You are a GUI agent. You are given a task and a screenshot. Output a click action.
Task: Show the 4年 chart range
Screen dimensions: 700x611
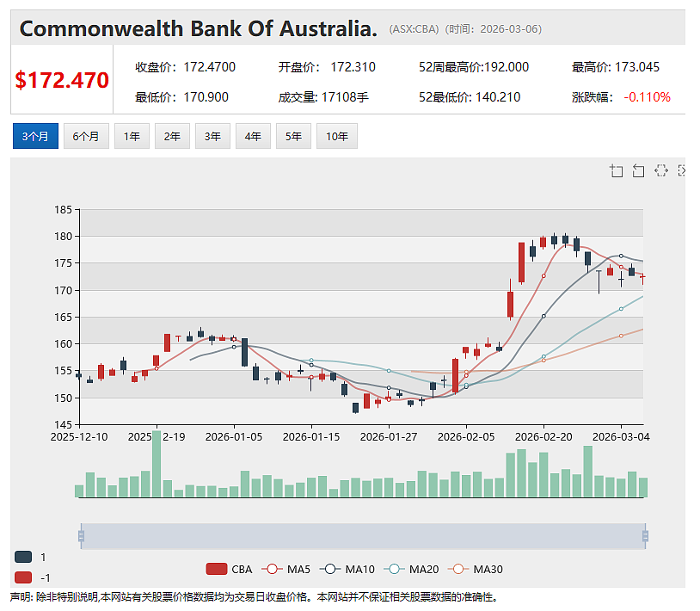[253, 136]
